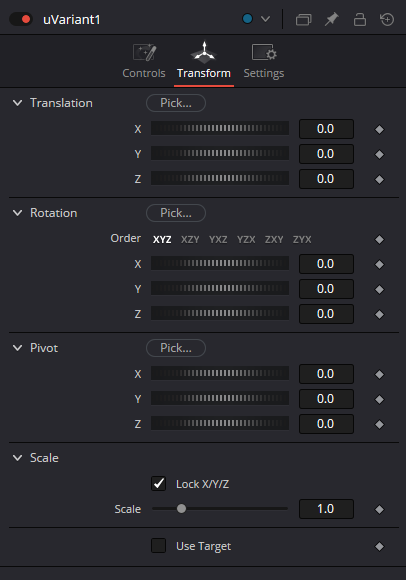Collapse the Pivot section
This screenshot has height=580, width=406.
[x=17, y=348]
